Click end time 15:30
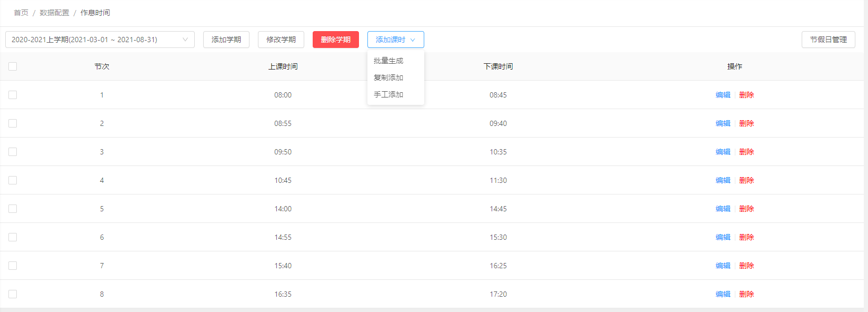The height and width of the screenshot is (312, 868). [x=498, y=237]
